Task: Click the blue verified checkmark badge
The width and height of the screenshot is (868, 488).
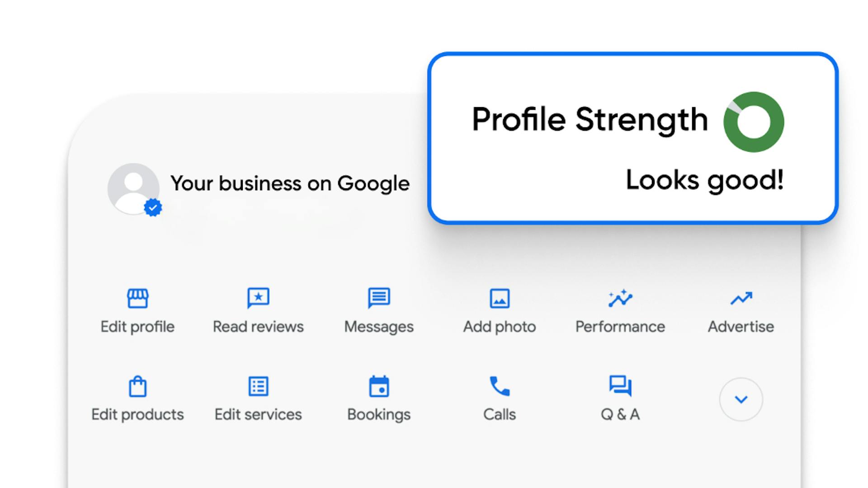Action: tap(153, 208)
